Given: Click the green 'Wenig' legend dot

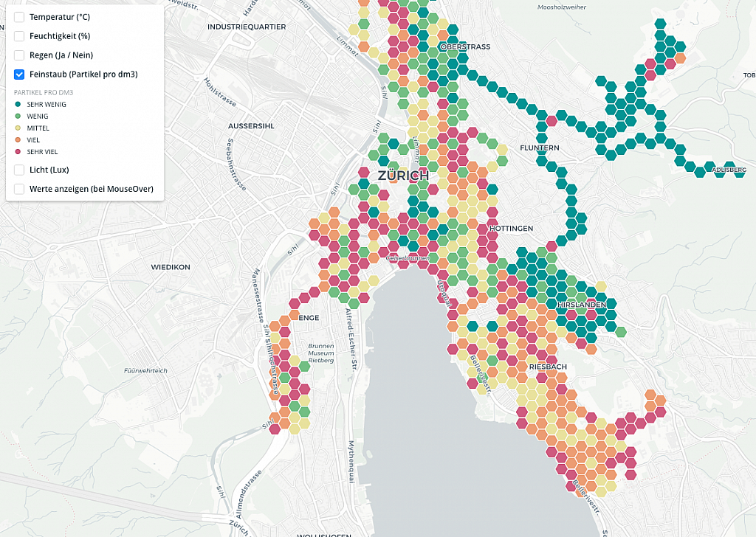Looking at the screenshot, I should [x=18, y=117].
